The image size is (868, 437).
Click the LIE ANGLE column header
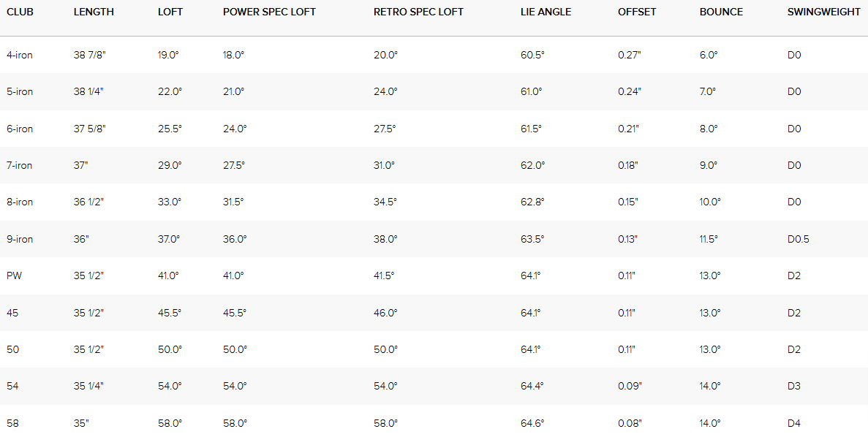pyautogui.click(x=546, y=12)
